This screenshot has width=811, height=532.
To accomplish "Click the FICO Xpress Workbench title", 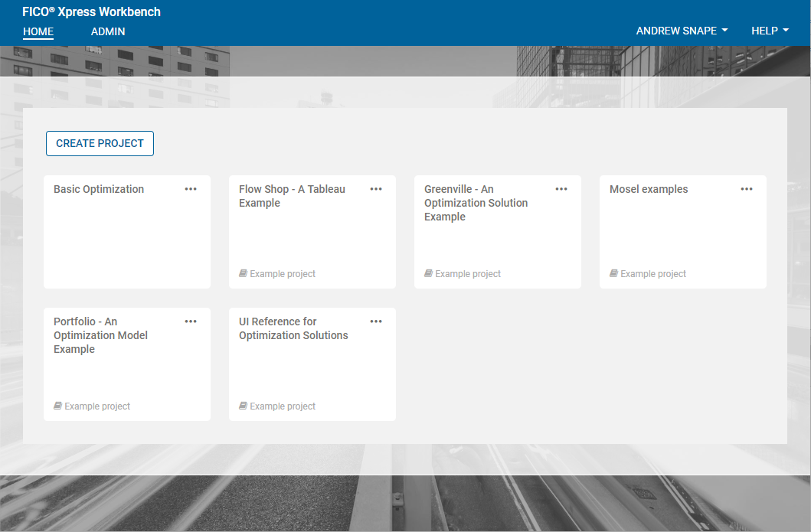I will tap(92, 11).
